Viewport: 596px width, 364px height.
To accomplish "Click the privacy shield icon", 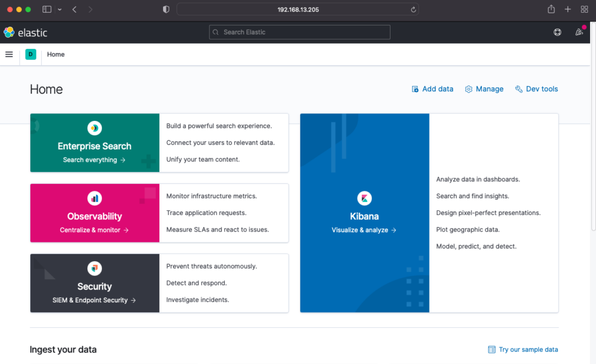I will [166, 9].
